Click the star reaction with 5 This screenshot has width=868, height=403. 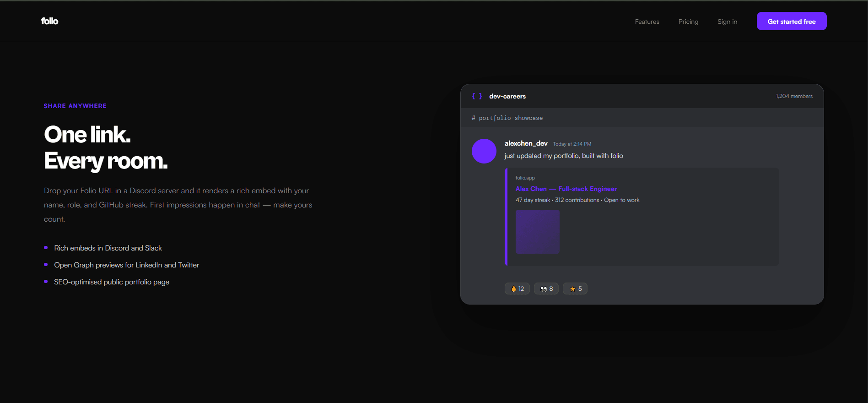coord(575,289)
